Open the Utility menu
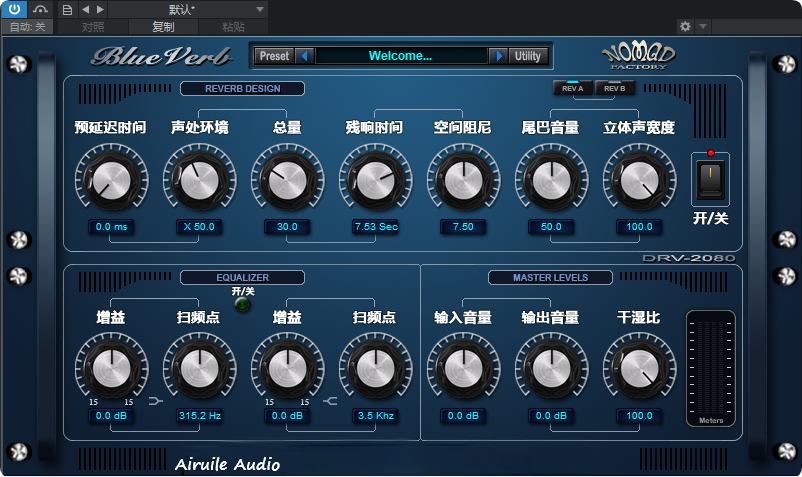This screenshot has width=802, height=477. tap(528, 56)
